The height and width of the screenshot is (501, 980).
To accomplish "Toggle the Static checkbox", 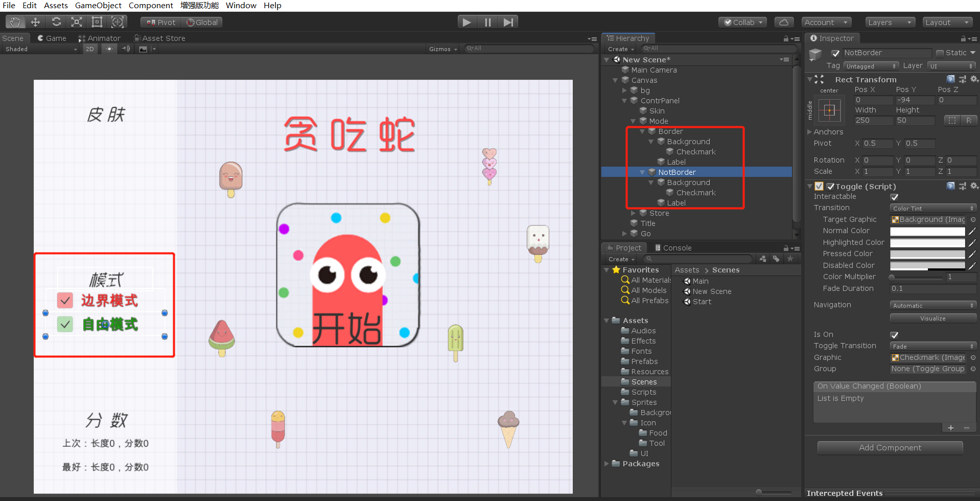I will pos(939,53).
